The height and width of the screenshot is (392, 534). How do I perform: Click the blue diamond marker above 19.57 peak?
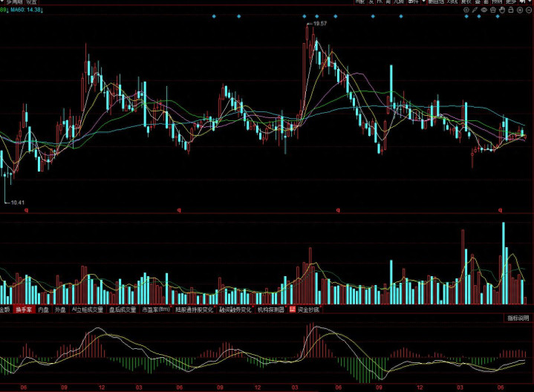pos(305,16)
